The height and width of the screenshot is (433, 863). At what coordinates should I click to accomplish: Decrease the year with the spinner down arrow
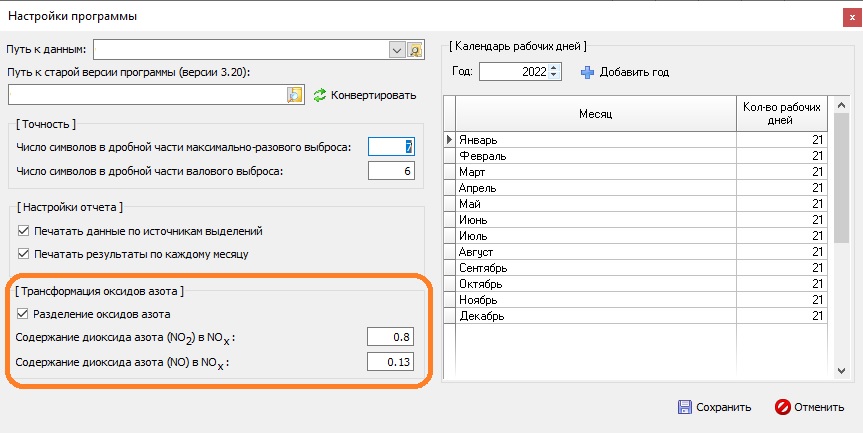point(556,76)
